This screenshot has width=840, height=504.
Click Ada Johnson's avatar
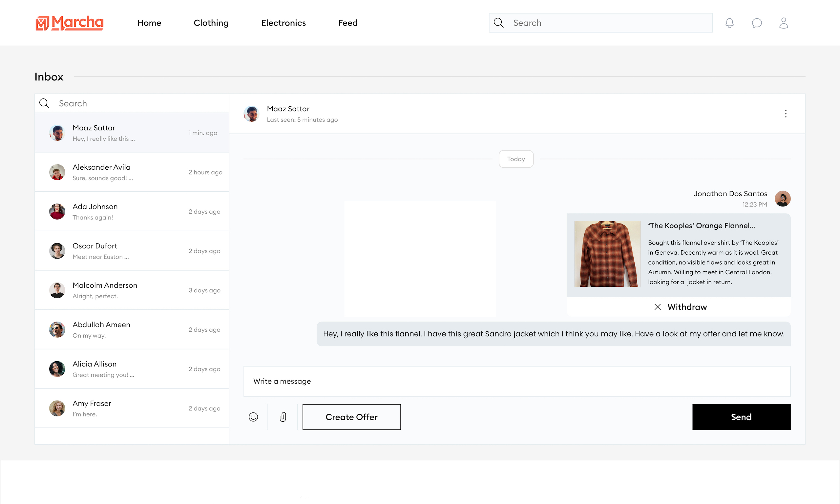[57, 212]
